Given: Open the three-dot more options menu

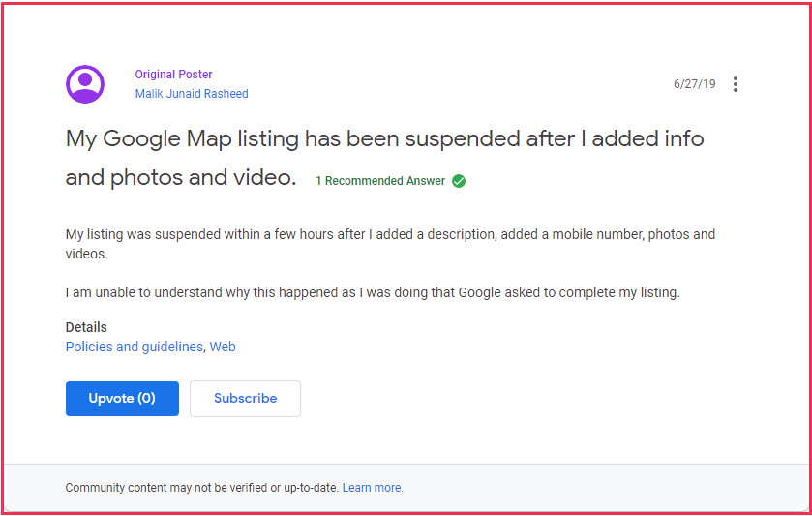Looking at the screenshot, I should 736,84.
